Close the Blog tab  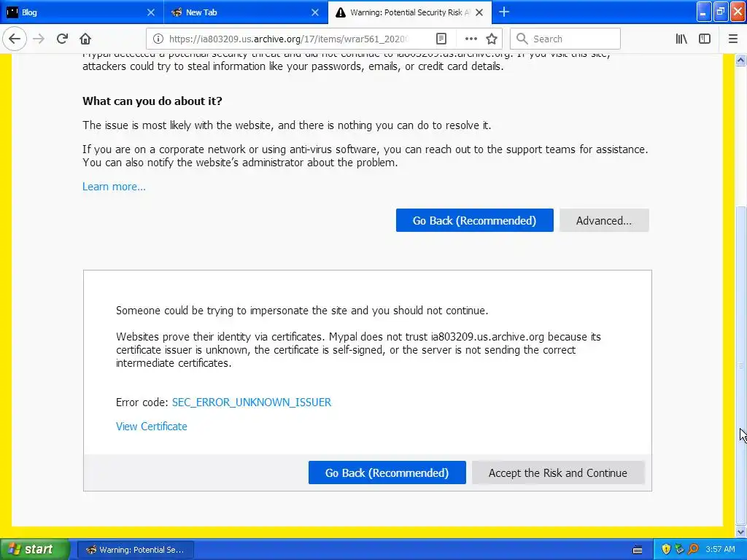150,12
